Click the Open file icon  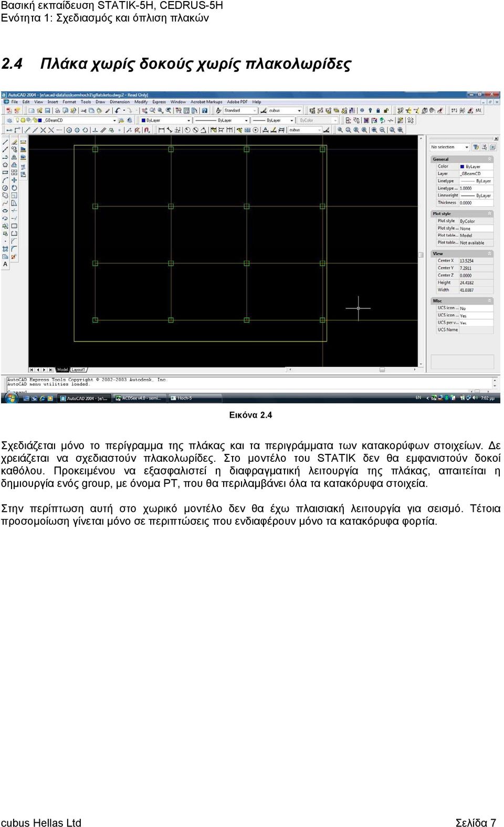39,111
